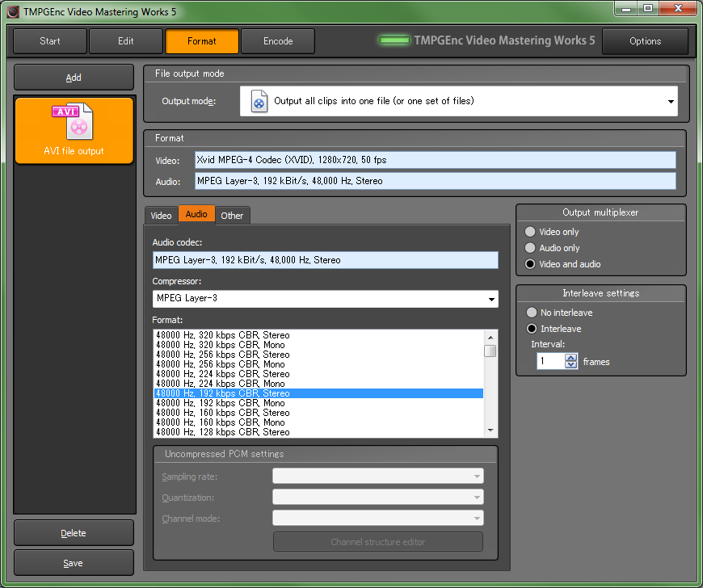Click the output mode film file icon
This screenshot has width=703, height=588.
click(259, 101)
